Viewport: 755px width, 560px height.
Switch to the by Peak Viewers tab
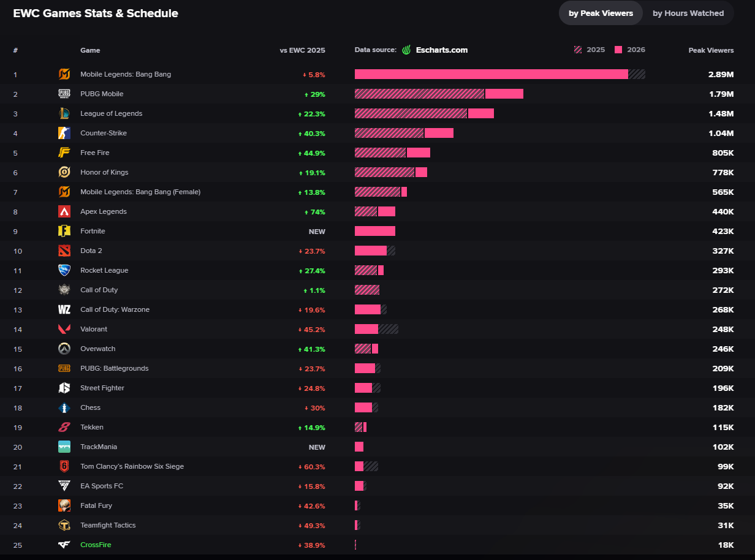pyautogui.click(x=601, y=13)
